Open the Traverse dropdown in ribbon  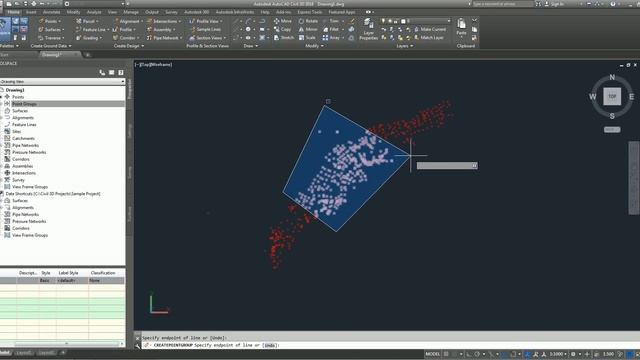[x=51, y=38]
